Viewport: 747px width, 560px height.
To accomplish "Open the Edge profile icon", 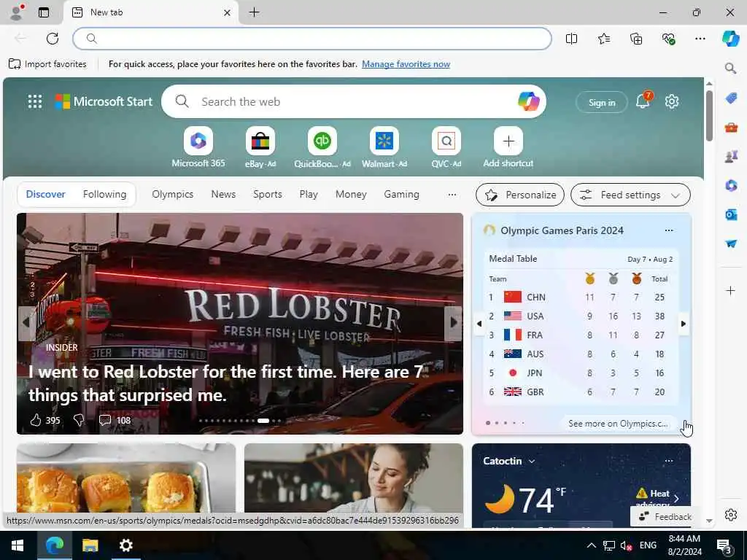I will [17, 12].
